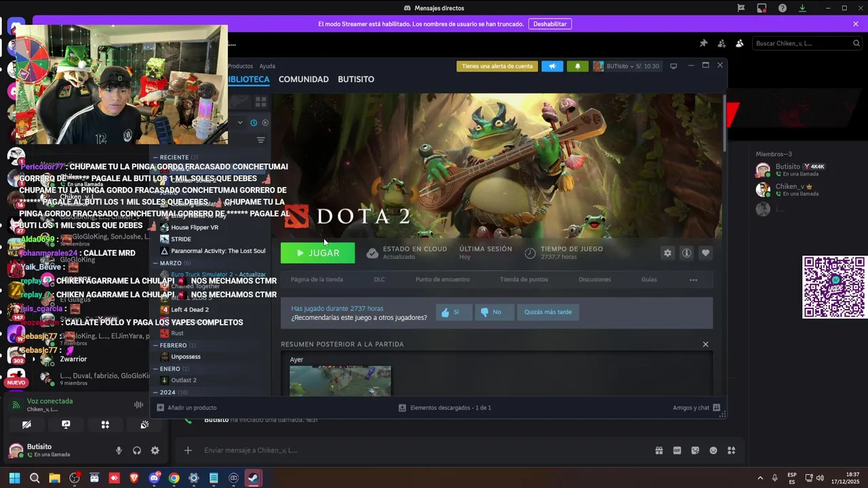Open Steam library filter options icon

[260, 140]
